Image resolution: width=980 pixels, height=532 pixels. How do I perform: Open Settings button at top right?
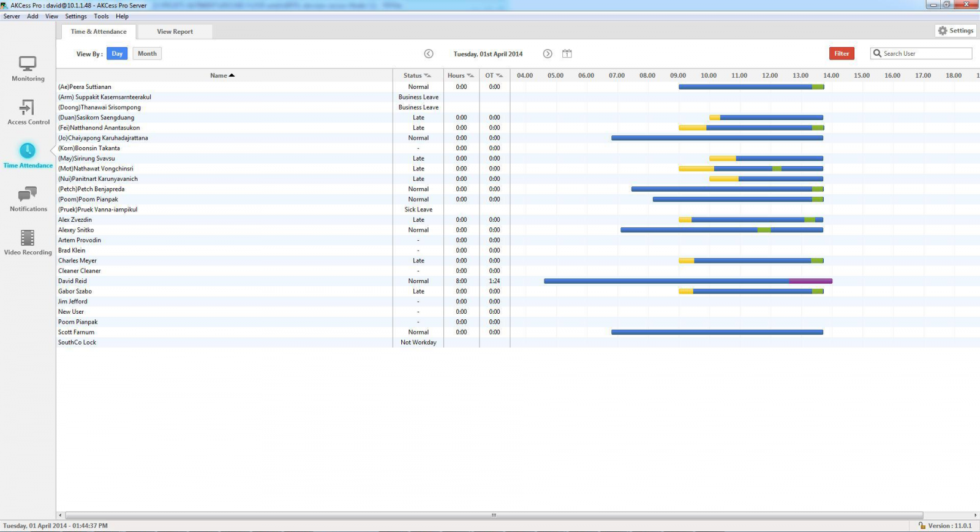(956, 31)
